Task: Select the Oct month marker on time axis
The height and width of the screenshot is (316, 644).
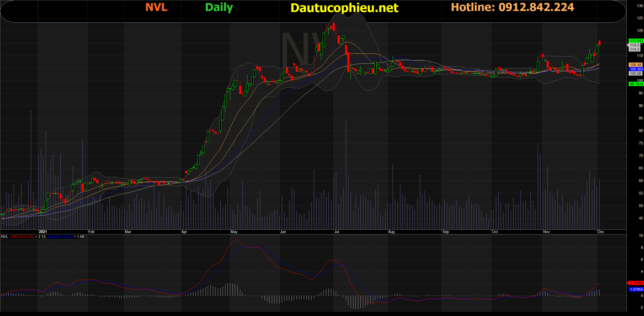Action: coord(495,232)
